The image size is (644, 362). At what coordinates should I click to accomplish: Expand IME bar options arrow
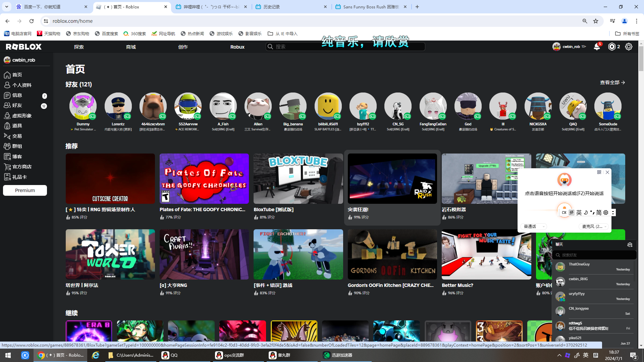(613, 213)
